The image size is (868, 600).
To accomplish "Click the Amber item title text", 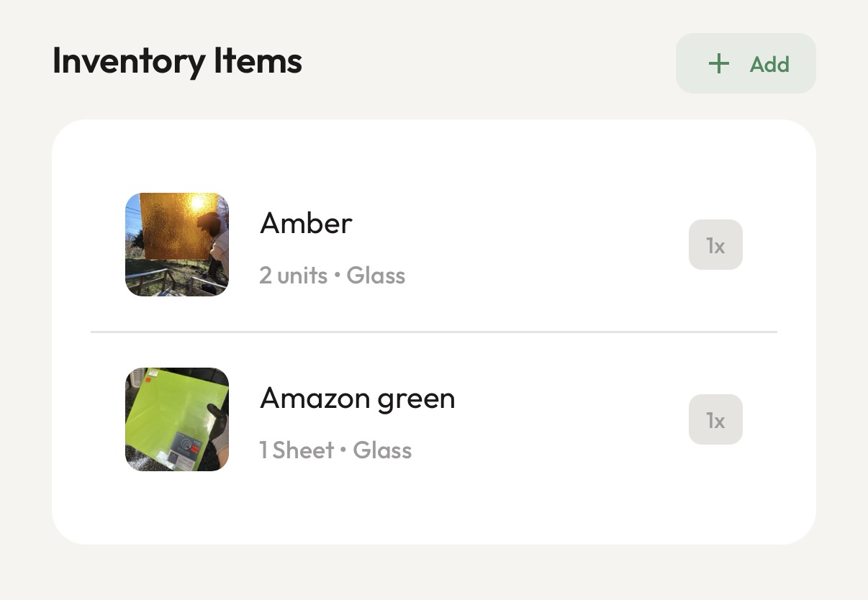I will (x=305, y=223).
